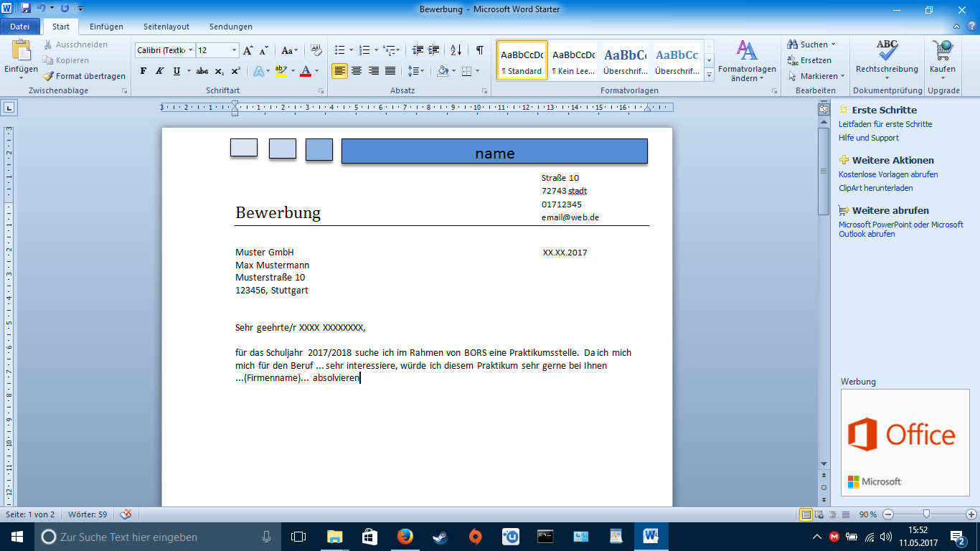980x551 pixels.
Task: Click the superscript icon
Action: tap(235, 71)
